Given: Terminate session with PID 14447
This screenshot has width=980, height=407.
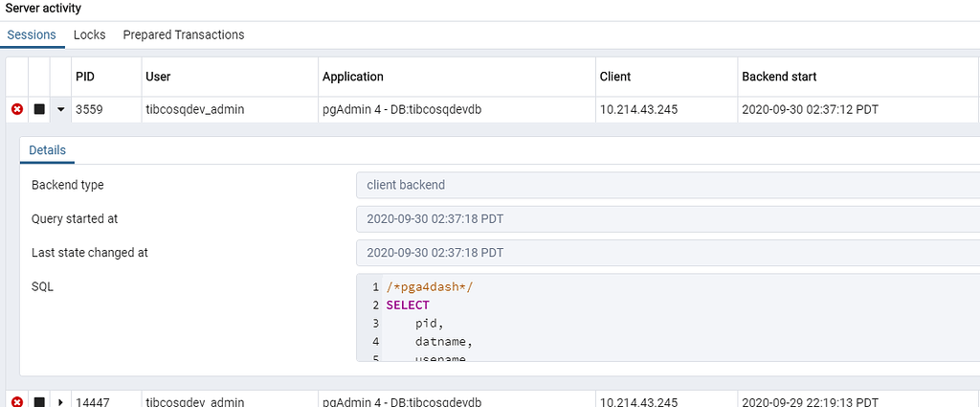Looking at the screenshot, I should (x=16, y=401).
